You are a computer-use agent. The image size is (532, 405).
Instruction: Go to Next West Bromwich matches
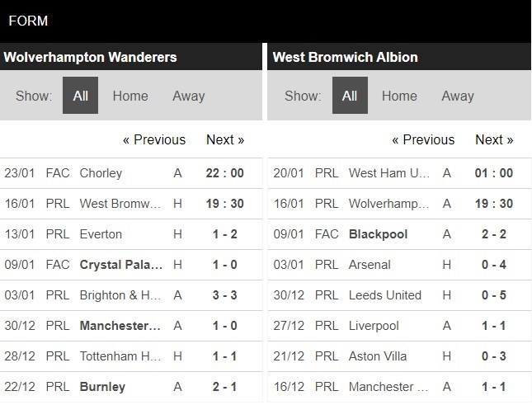[494, 139]
